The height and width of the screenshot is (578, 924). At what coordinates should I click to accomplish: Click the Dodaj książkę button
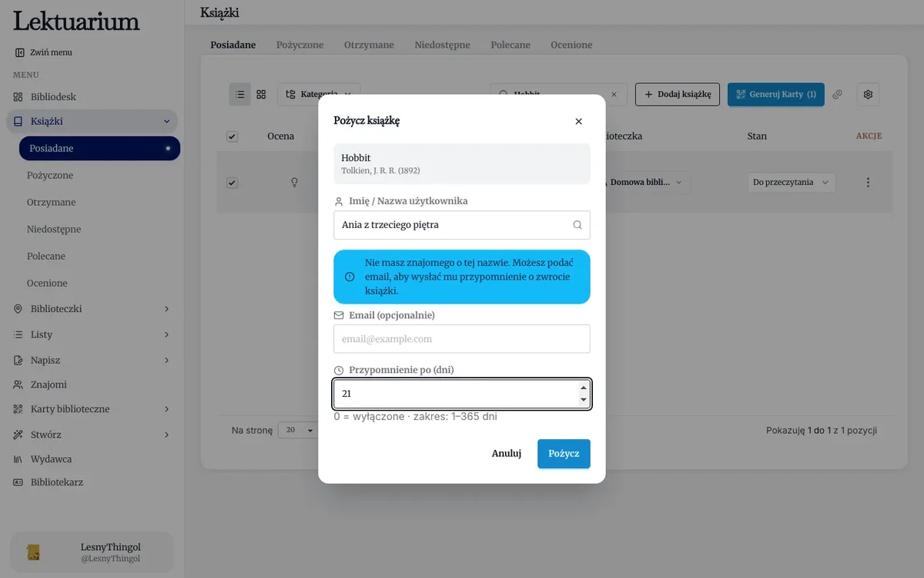pos(678,94)
